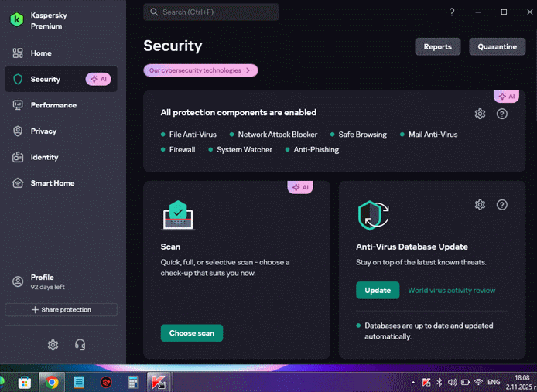Click System Watcher component
The image size is (537, 392).
pos(241,150)
